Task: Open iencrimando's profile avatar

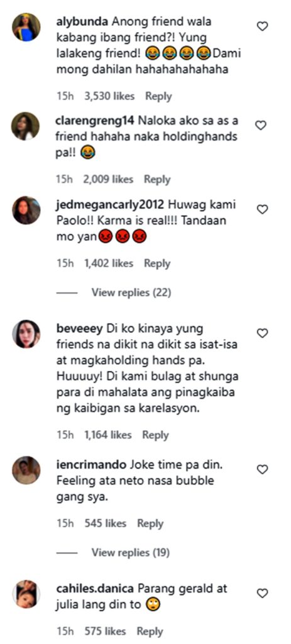Action: point(26,470)
